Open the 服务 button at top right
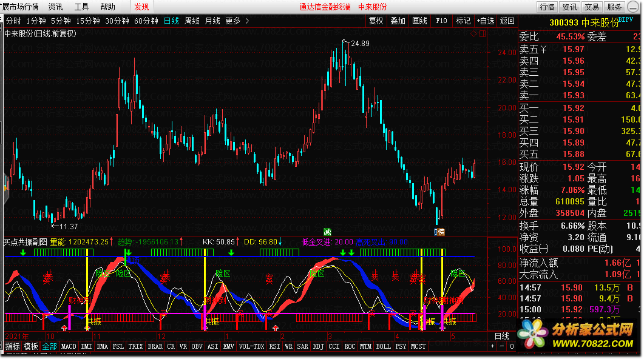This screenshot has width=644, height=359. (x=614, y=7)
